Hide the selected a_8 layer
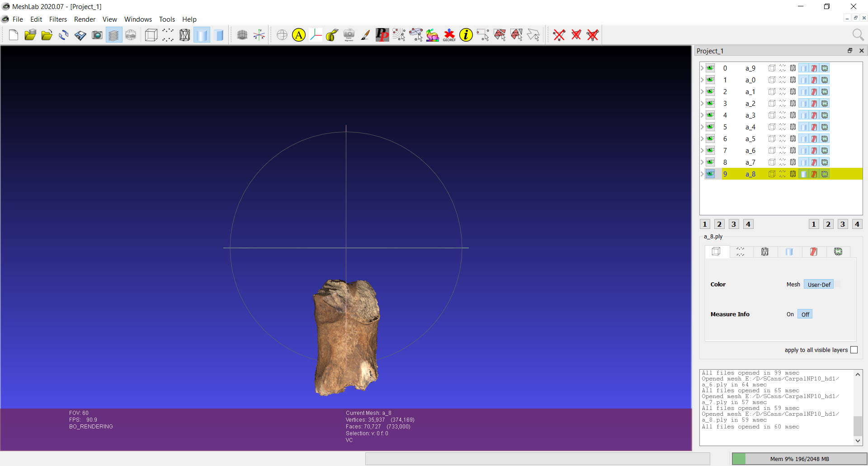The height and width of the screenshot is (466, 868). coord(710,174)
